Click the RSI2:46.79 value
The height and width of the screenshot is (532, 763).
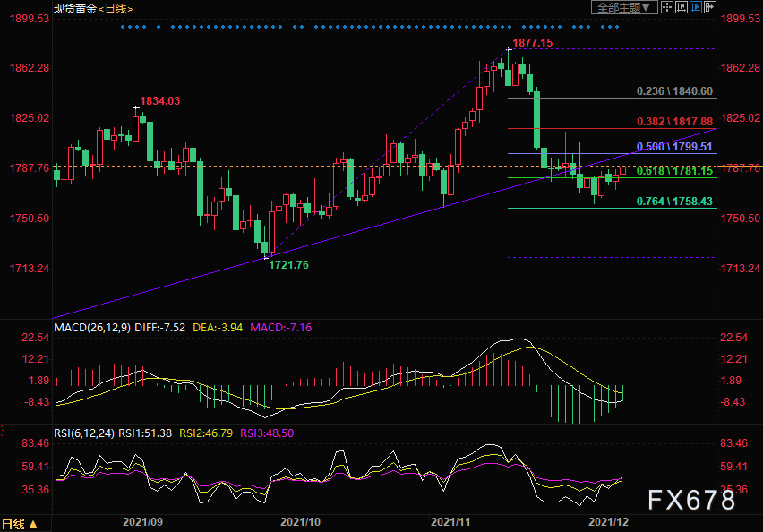point(206,433)
